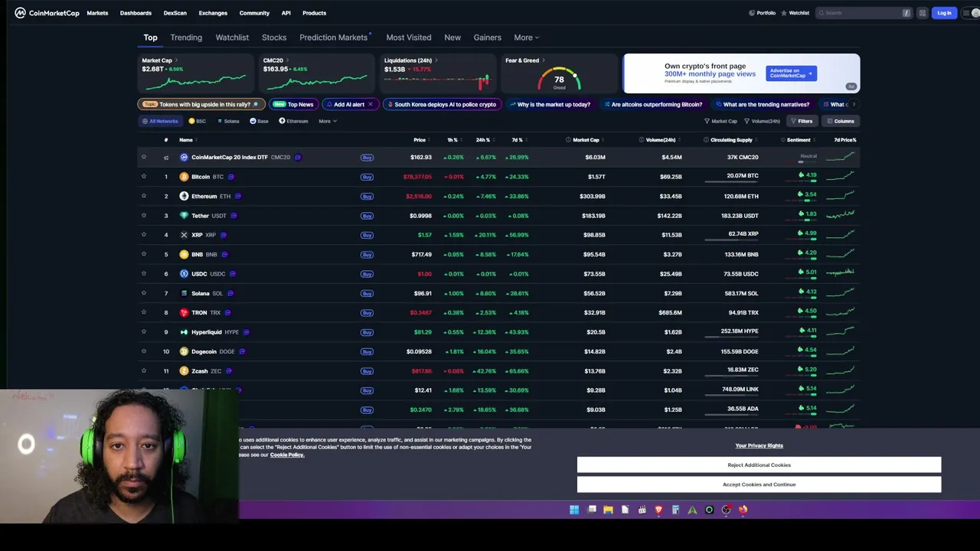Open the Watchlist from the header

tap(795, 13)
